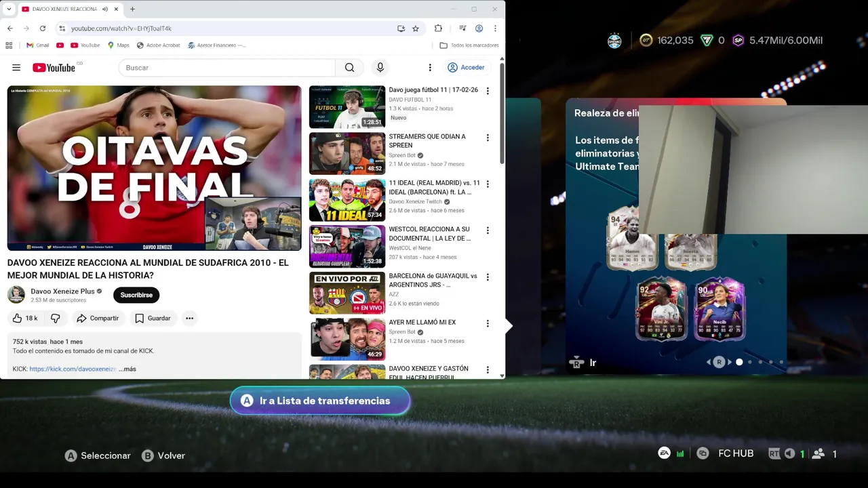Screen dimensions: 868x488
Task: Open a new tab with the plus button
Action: 132,9
